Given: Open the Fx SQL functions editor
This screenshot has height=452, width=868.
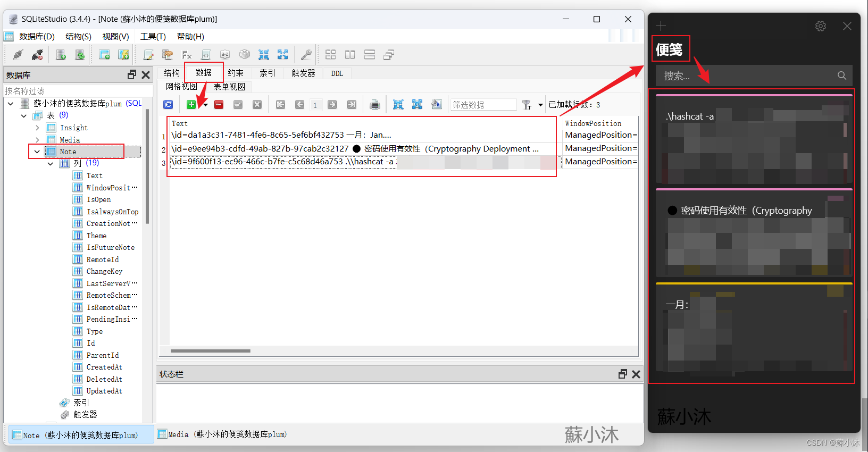Looking at the screenshot, I should (x=187, y=55).
